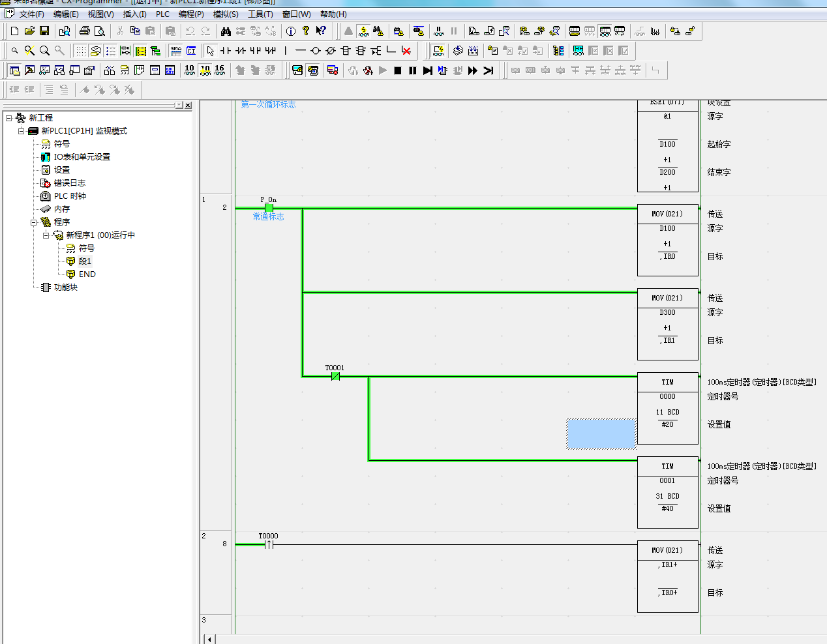Click the context help arrow-question icon
827x644 pixels.
[321, 31]
